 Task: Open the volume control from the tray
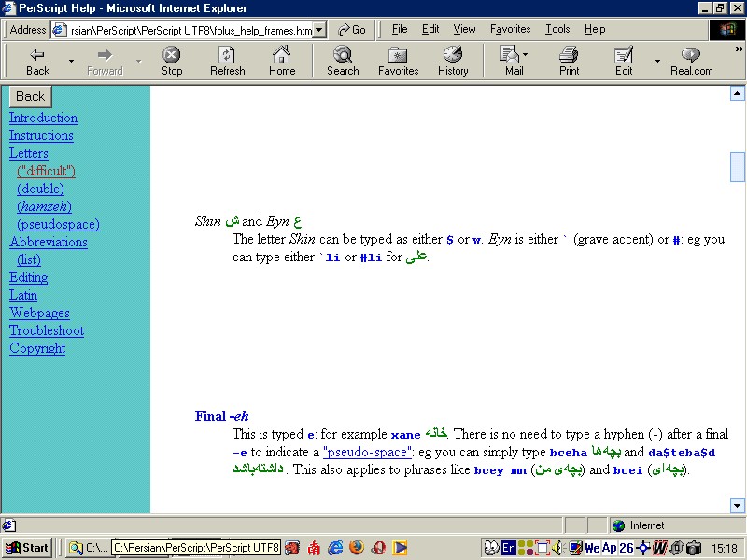(x=557, y=548)
